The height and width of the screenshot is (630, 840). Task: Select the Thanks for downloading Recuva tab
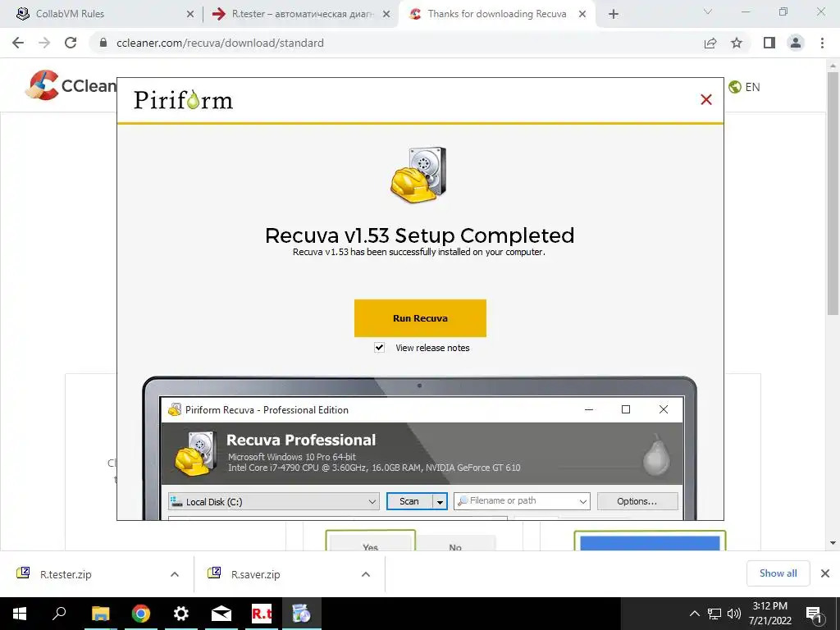click(496, 14)
